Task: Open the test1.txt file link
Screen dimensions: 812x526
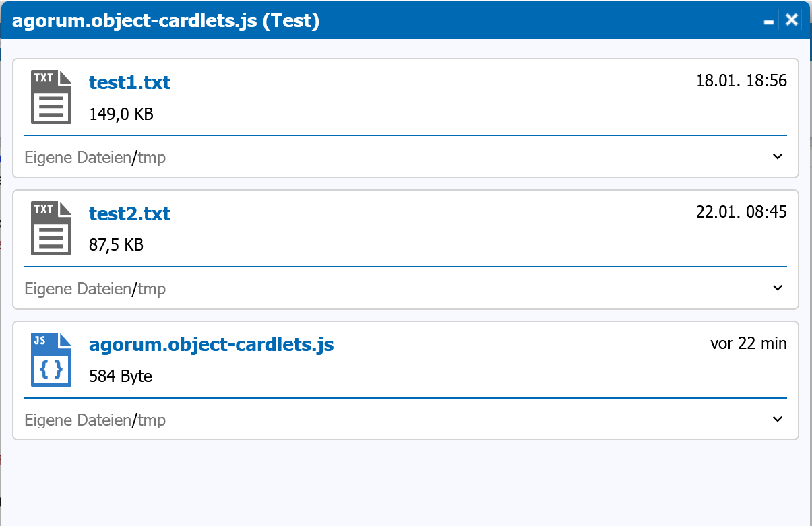Action: 129,82
